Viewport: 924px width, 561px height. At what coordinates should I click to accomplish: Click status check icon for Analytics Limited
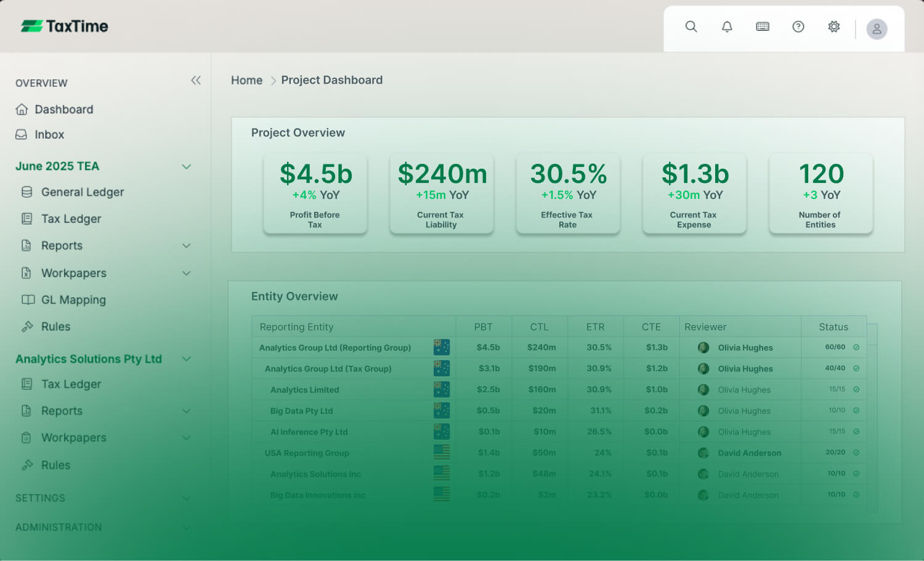click(856, 389)
